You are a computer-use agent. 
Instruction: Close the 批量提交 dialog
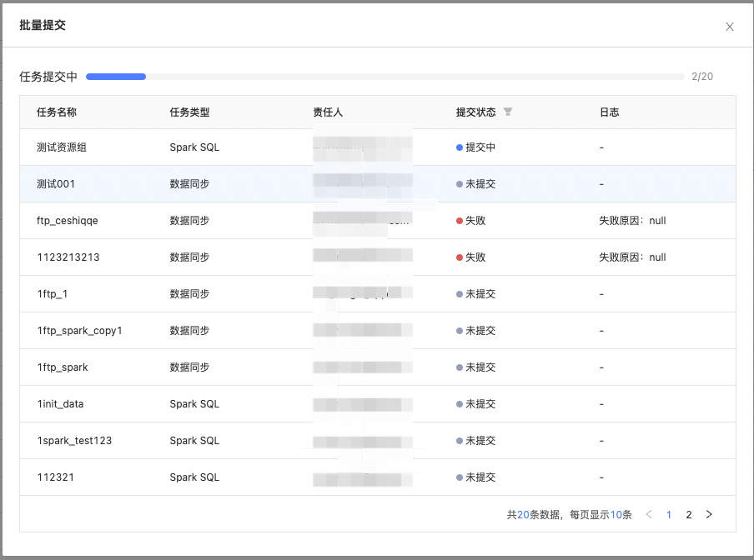pos(730,27)
